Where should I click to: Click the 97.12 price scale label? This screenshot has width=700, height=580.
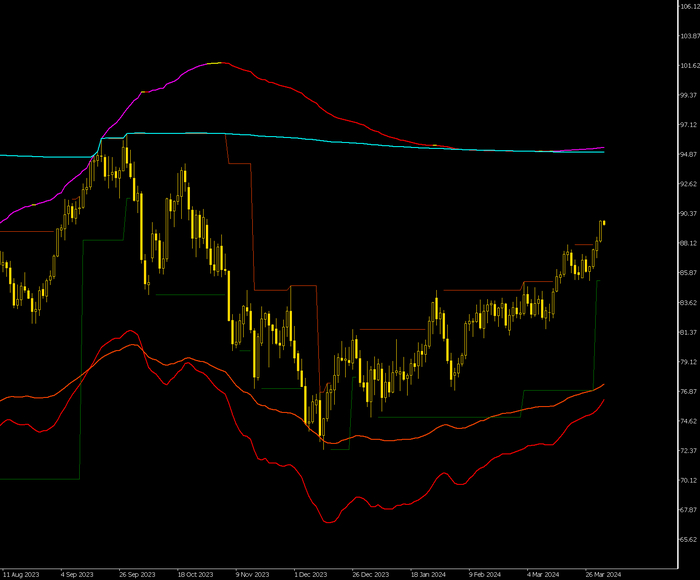[690, 125]
